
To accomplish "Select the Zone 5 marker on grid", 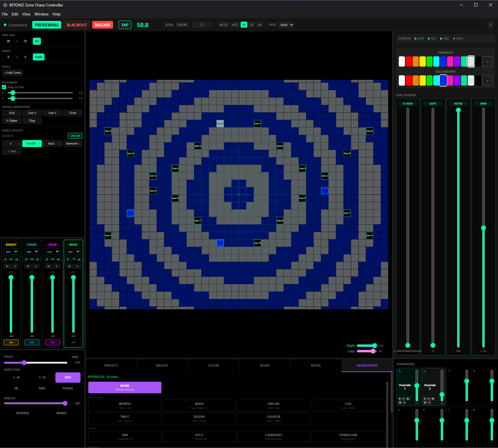I will tap(197, 146).
